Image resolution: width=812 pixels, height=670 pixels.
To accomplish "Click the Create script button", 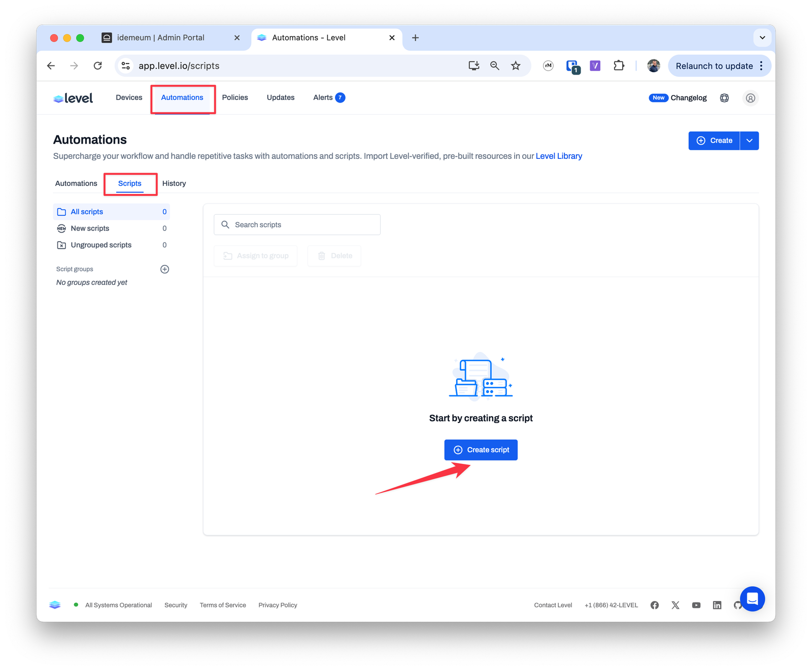I will tap(481, 450).
